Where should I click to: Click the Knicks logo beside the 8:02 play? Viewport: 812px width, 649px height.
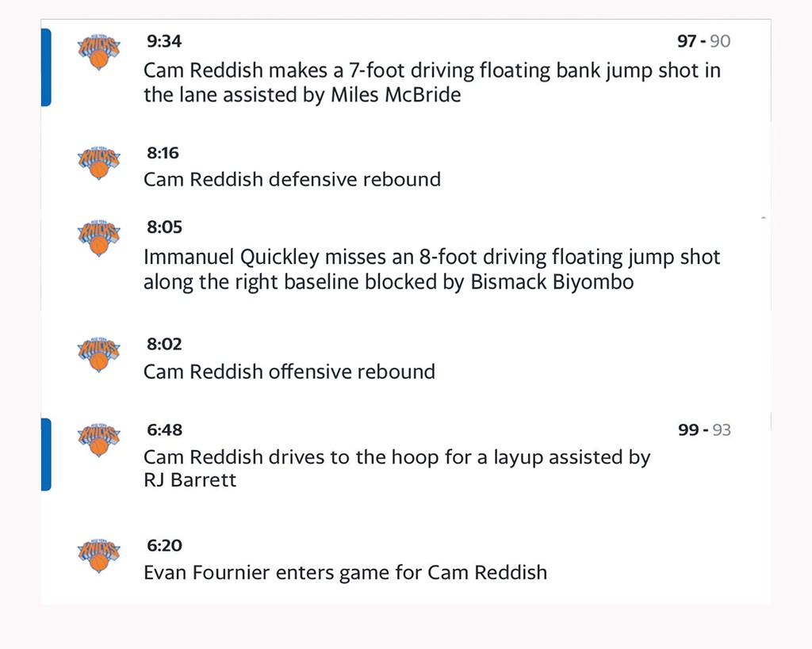pyautogui.click(x=98, y=354)
